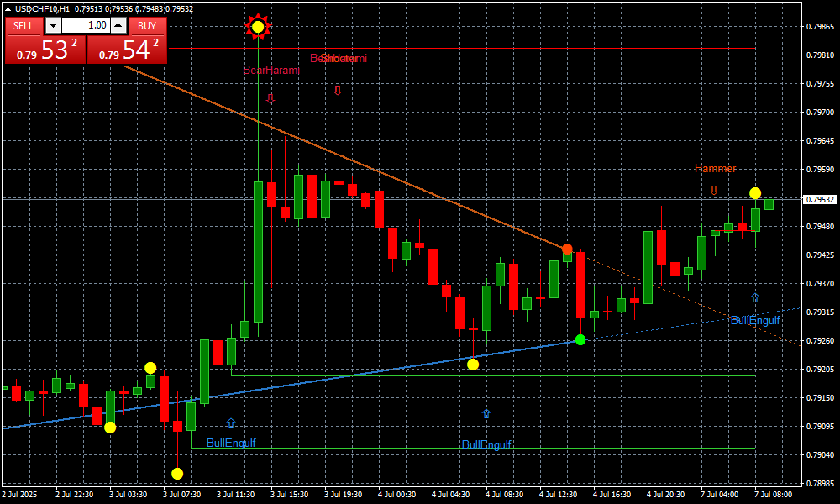The width and height of the screenshot is (840, 504).
Task: Select the sell price 0.79 53 tile
Action: (x=45, y=50)
